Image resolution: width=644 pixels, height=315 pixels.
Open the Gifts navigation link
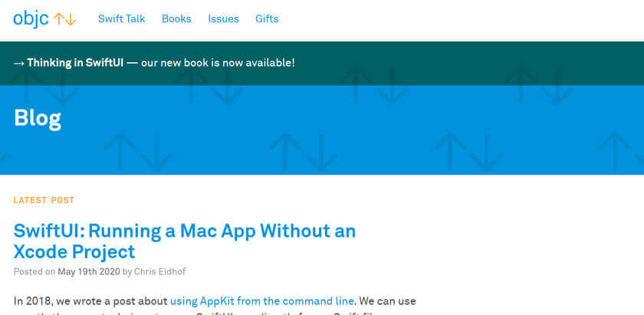point(267,19)
